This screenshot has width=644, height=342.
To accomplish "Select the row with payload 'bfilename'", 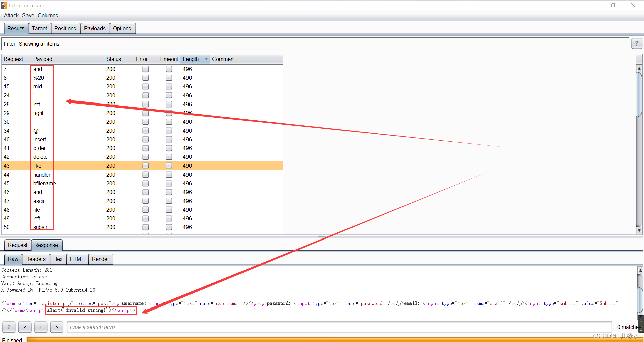I will click(x=143, y=183).
